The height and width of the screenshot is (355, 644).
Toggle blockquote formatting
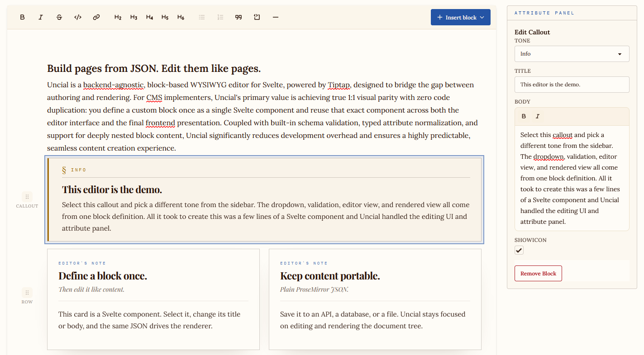239,17
